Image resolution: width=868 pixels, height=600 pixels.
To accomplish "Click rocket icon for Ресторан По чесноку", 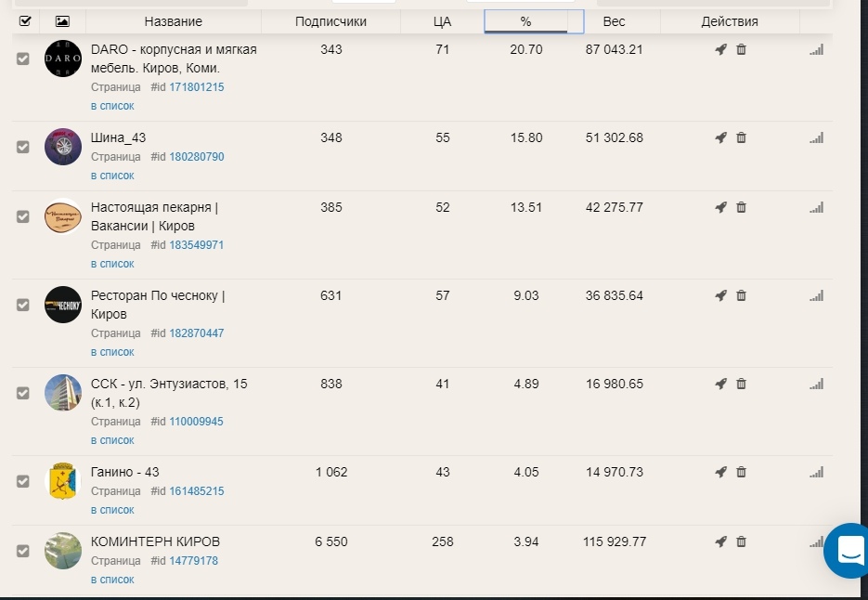I will click(720, 295).
